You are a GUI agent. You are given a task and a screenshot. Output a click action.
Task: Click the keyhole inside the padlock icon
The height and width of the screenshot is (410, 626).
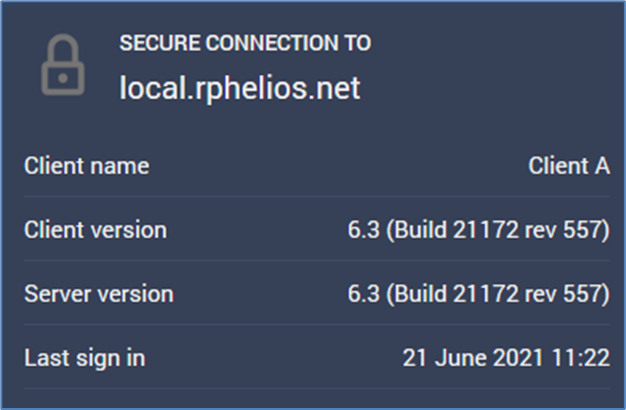[x=62, y=76]
